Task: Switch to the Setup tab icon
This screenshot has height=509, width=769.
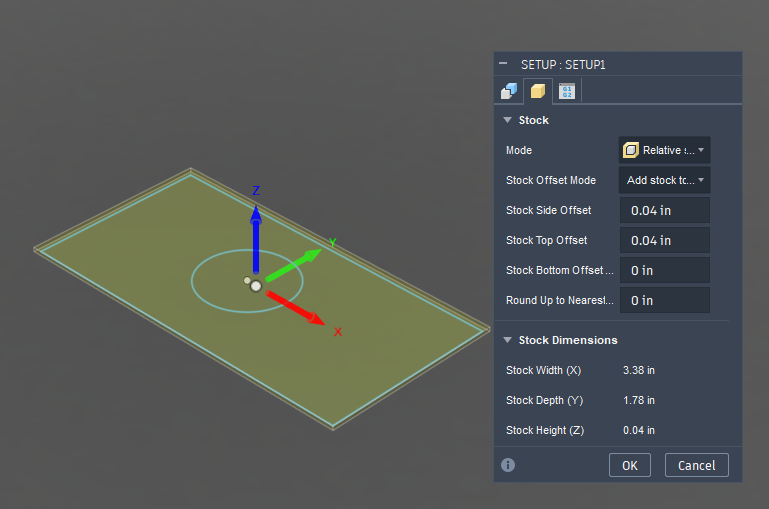Action: click(509, 91)
